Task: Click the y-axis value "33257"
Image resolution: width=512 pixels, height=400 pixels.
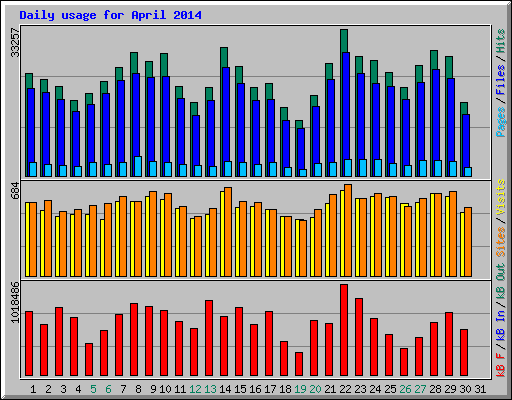Action: [x=15, y=43]
